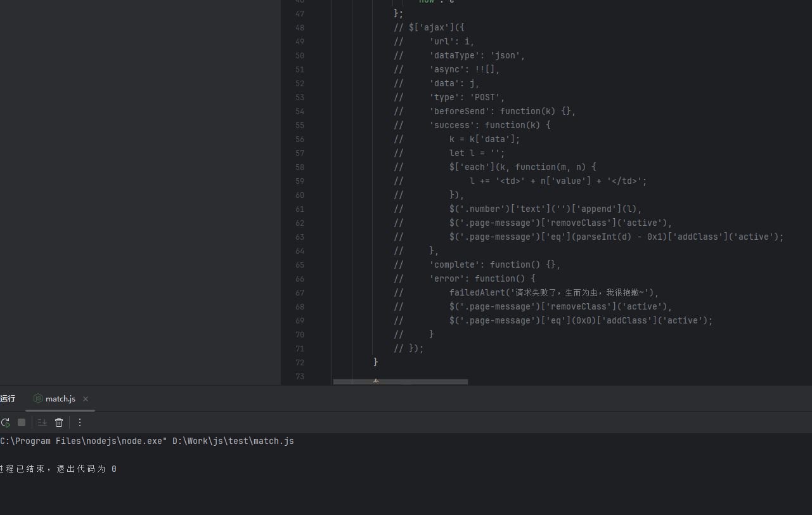Image resolution: width=812 pixels, height=515 pixels.
Task: Click line number 55 in gutter
Action: (x=300, y=126)
